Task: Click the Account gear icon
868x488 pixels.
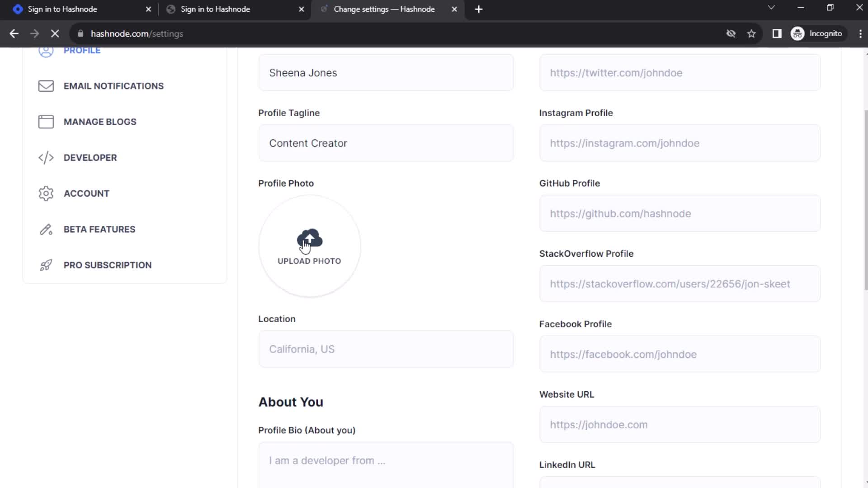Action: click(x=46, y=193)
